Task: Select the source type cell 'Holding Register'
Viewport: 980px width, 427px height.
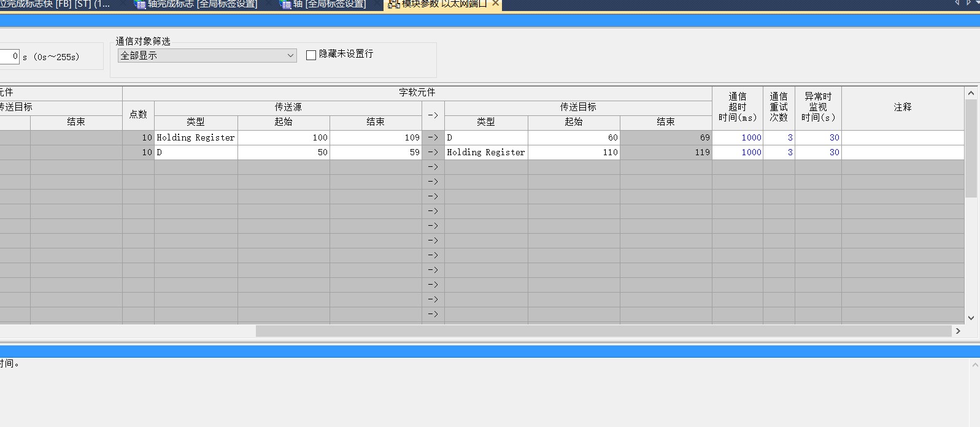Action: [196, 137]
